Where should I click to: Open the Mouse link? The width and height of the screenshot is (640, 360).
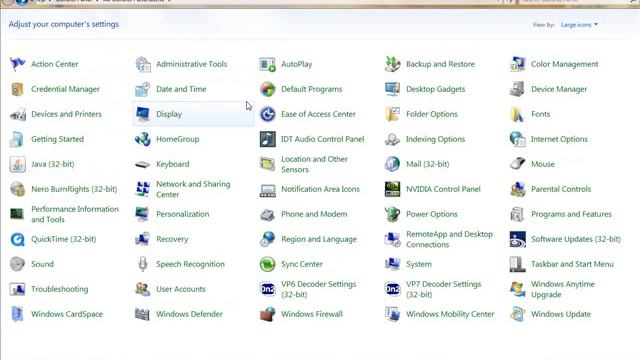[x=542, y=164]
